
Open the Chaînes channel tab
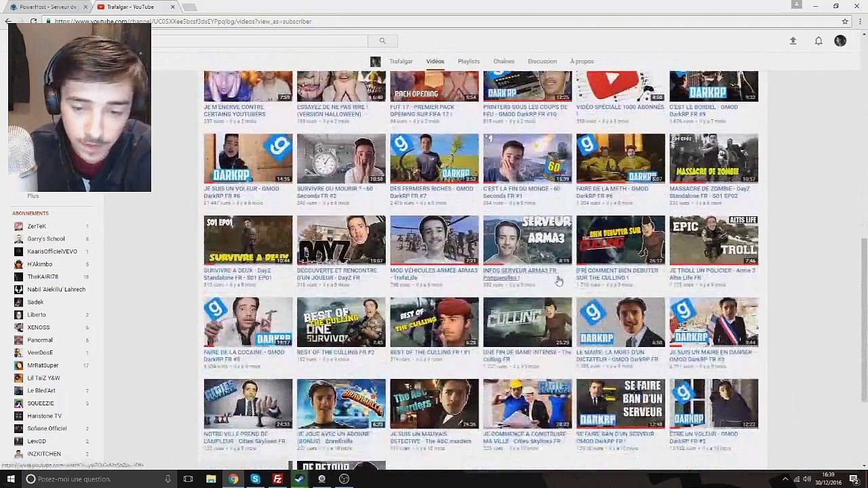504,62
